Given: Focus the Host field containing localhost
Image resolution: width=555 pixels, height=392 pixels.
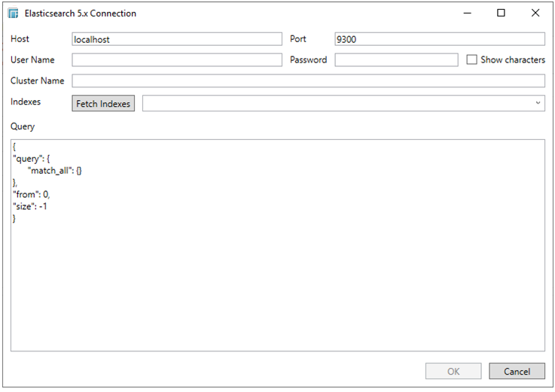Looking at the screenshot, I should coord(176,39).
